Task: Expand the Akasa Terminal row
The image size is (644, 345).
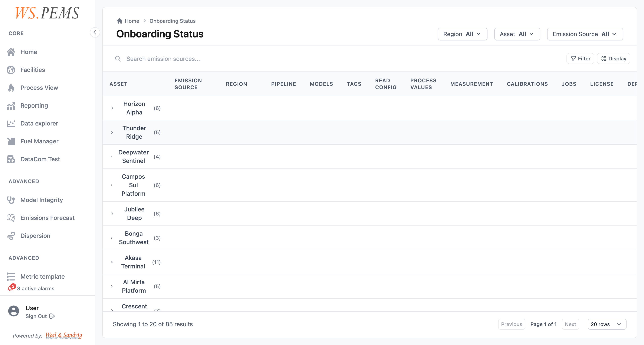Action: click(112, 262)
